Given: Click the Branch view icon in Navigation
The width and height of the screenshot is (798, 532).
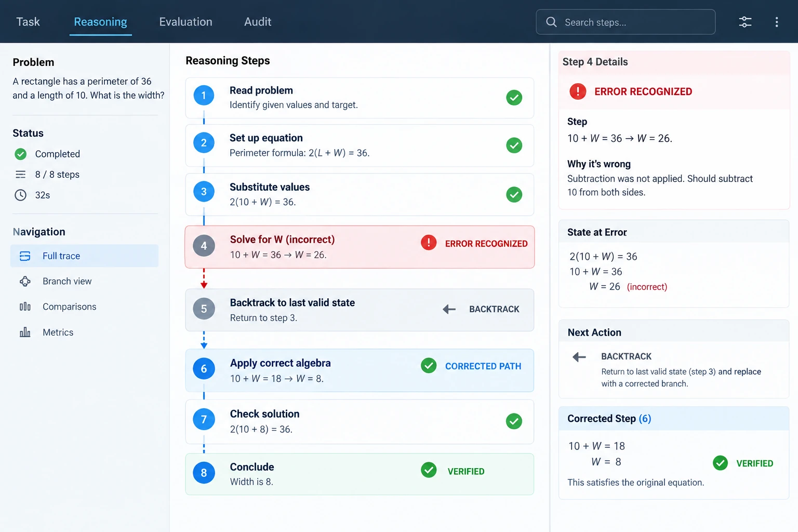Looking at the screenshot, I should pyautogui.click(x=25, y=281).
